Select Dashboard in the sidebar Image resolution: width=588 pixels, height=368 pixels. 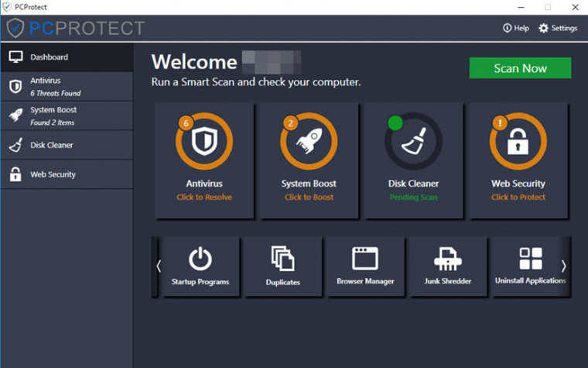point(67,57)
